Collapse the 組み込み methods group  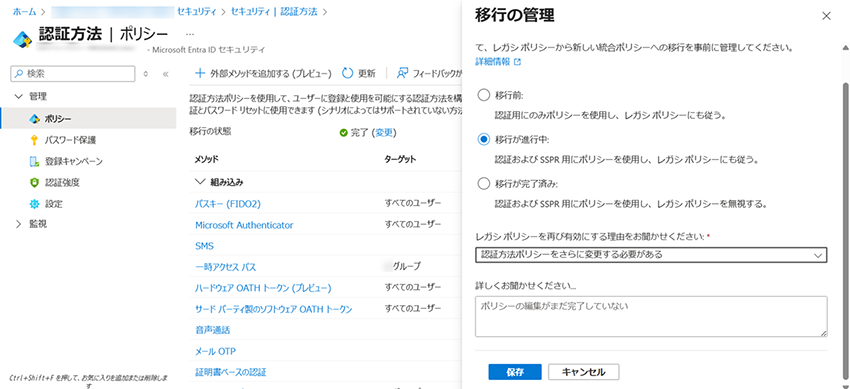199,181
